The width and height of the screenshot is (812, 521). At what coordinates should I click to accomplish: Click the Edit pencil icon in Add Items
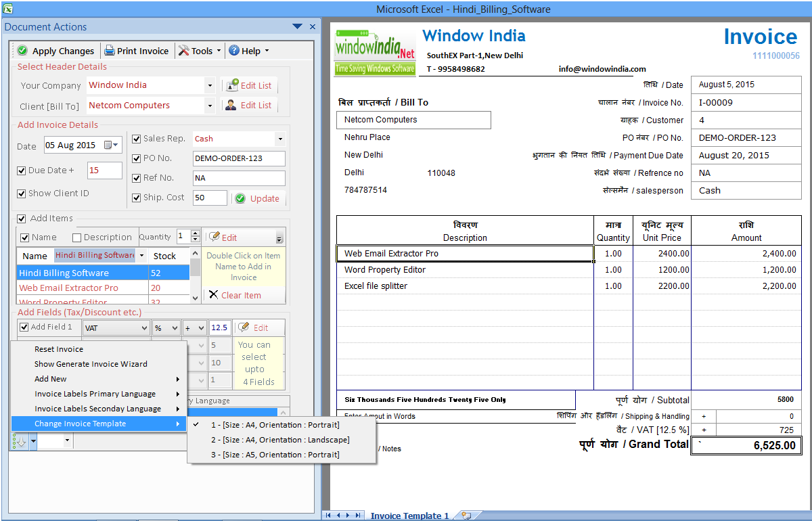point(215,237)
